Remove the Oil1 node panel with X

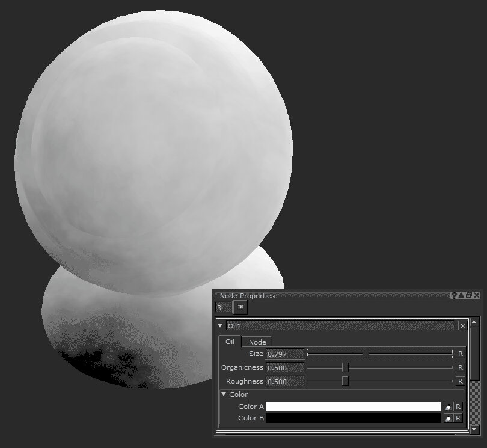click(x=462, y=325)
